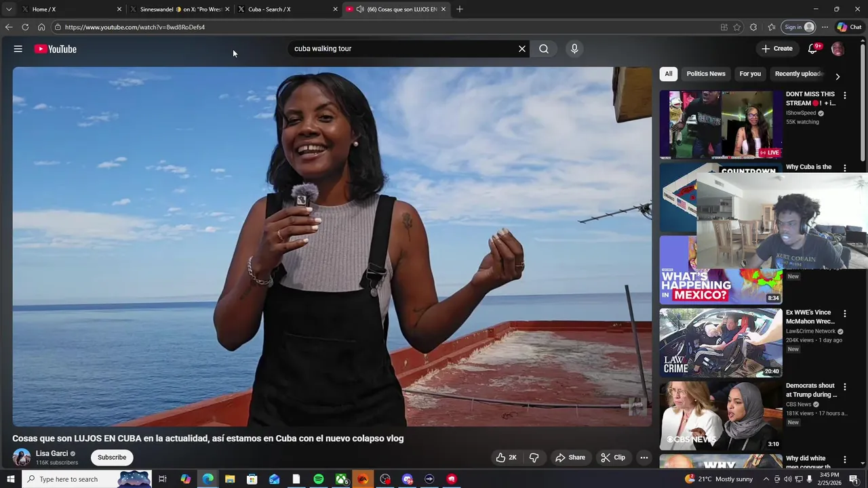Go back in the browser
This screenshot has height=488, width=868.
coord(9,27)
